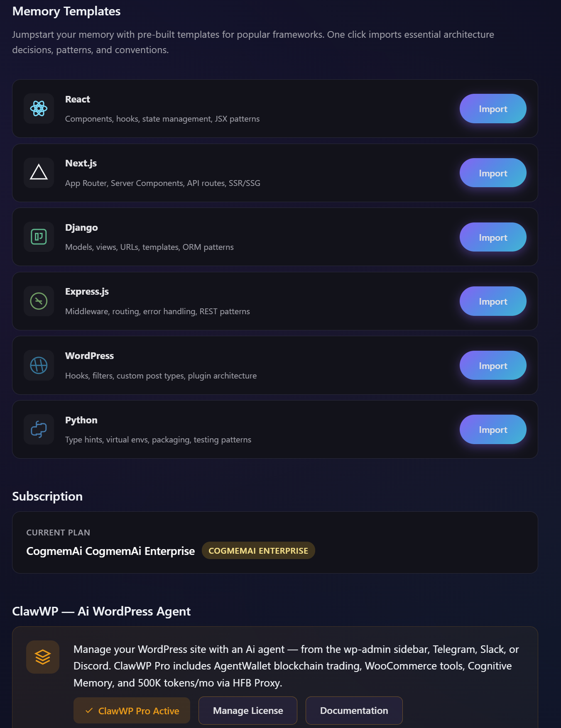This screenshot has height=728, width=561.
Task: Click the Django template icon
Action: [x=39, y=237]
